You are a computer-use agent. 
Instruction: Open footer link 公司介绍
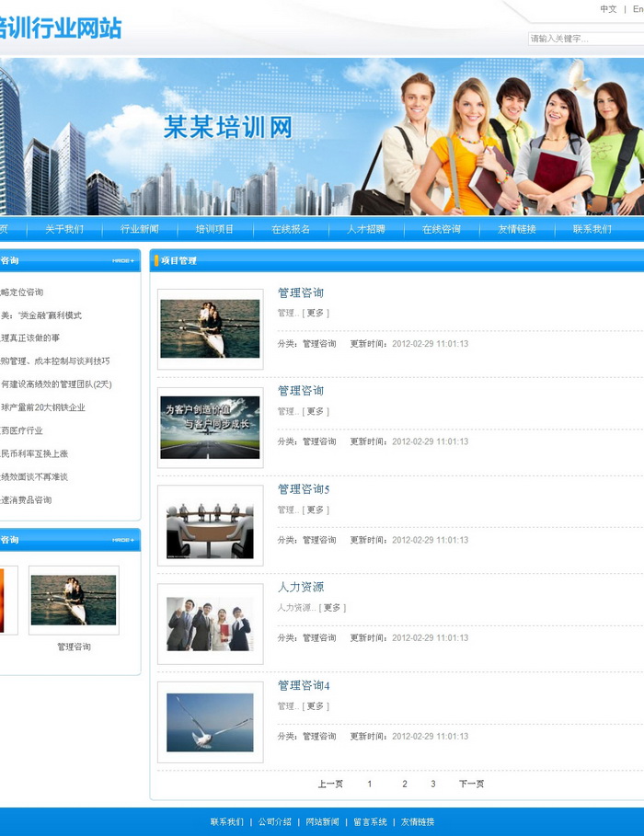[x=275, y=821]
